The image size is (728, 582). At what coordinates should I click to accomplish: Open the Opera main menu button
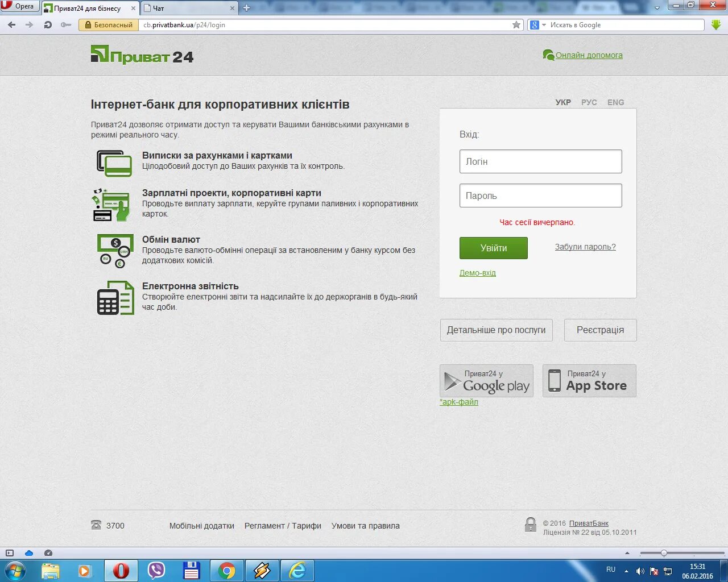tap(19, 6)
